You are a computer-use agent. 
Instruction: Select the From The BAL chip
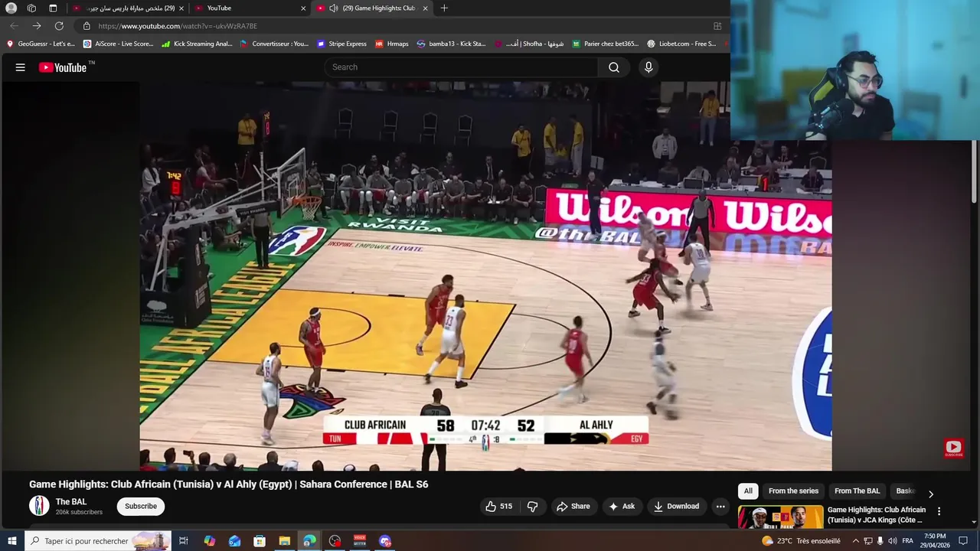tap(857, 491)
